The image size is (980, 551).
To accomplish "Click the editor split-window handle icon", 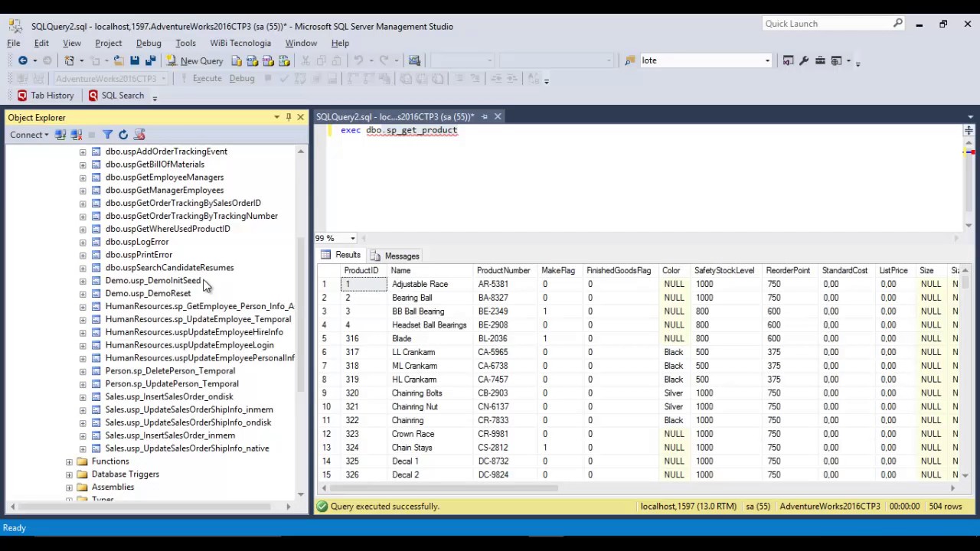I will (969, 130).
